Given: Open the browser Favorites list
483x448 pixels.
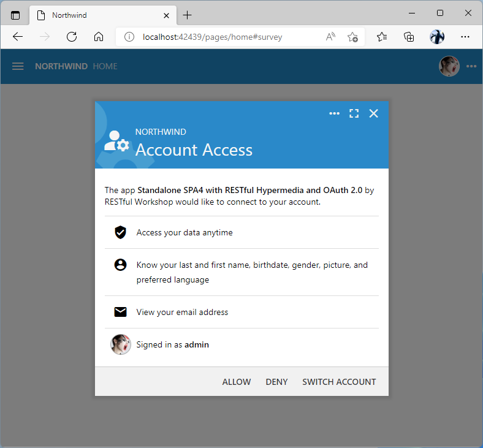Looking at the screenshot, I should [382, 37].
